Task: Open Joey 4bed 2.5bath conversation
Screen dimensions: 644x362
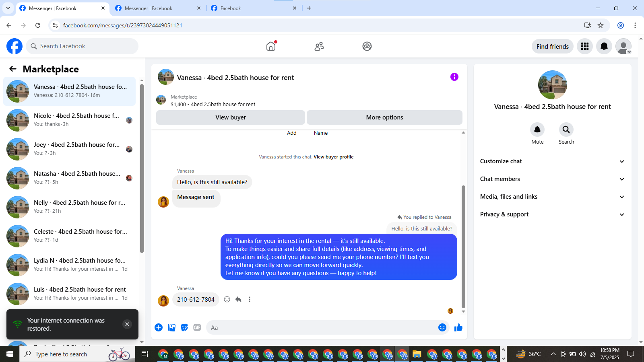Action: click(x=69, y=149)
